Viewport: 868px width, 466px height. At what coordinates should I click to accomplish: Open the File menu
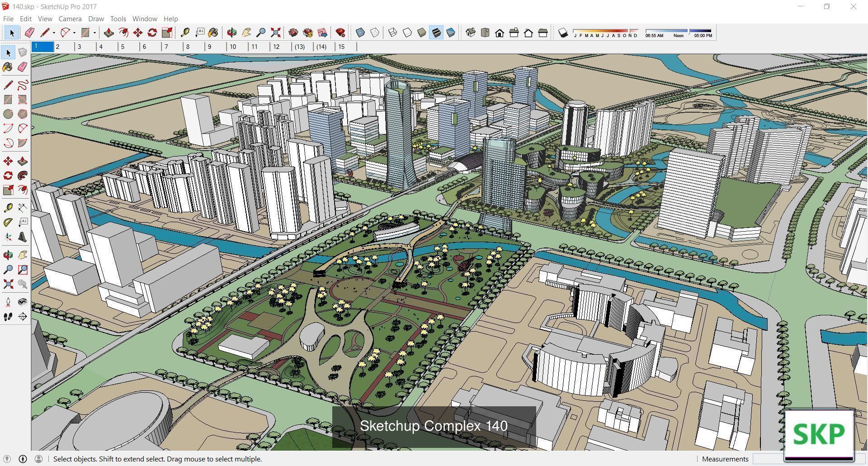pyautogui.click(x=8, y=19)
